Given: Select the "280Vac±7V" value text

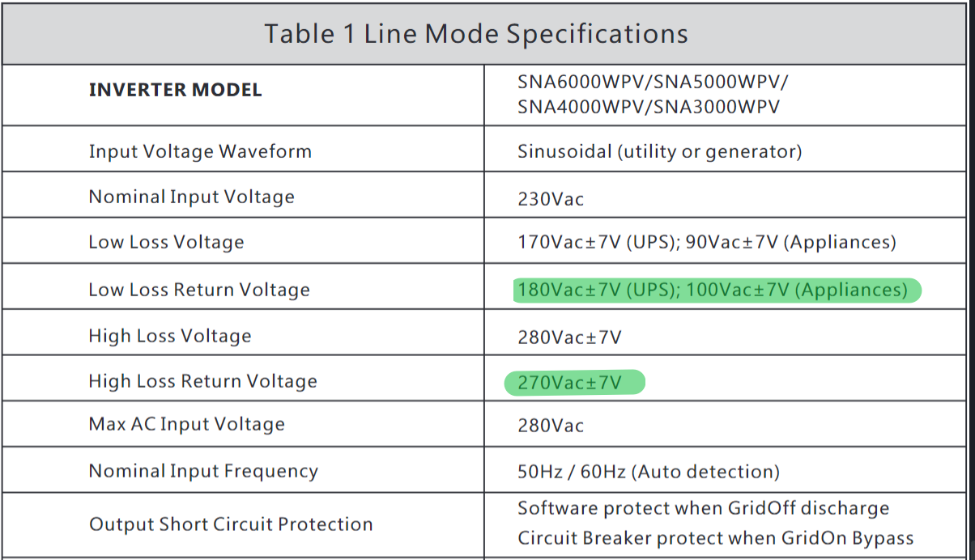Looking at the screenshot, I should pos(569,337).
